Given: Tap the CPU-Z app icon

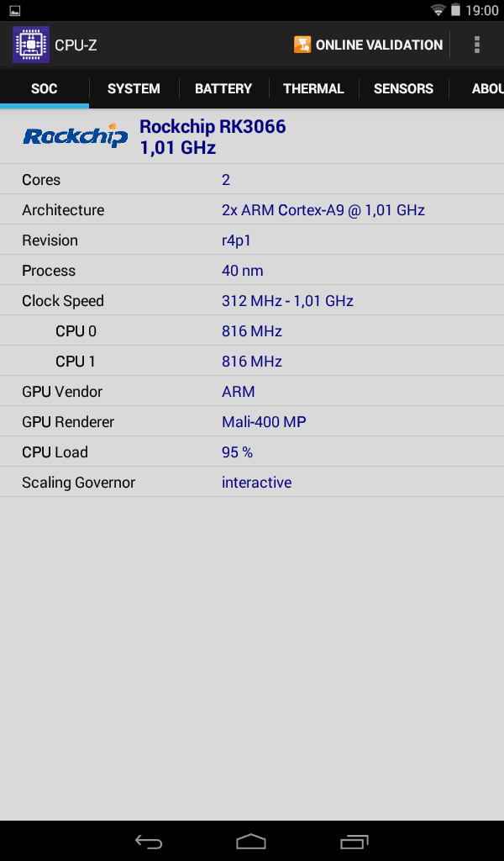Looking at the screenshot, I should click(31, 45).
